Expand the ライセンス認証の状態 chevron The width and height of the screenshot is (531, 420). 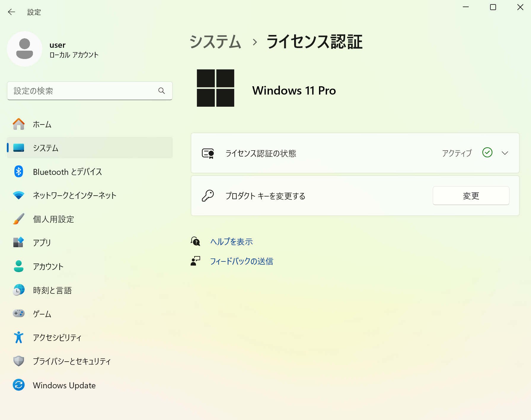coord(505,153)
